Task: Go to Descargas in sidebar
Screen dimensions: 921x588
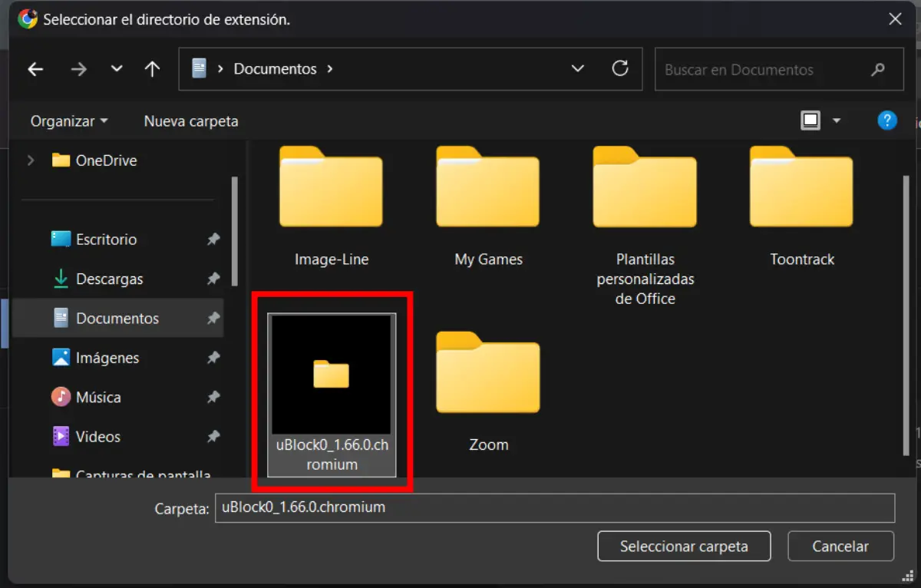Action: click(109, 279)
